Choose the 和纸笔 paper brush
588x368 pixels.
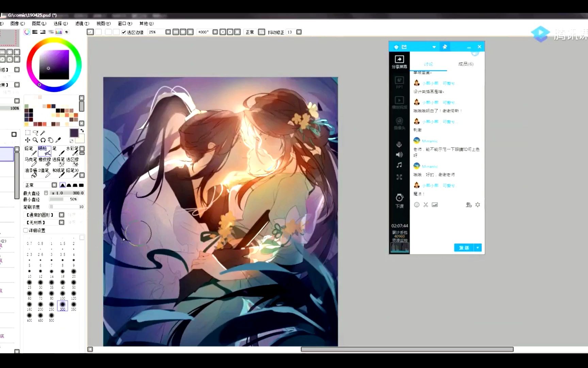58,173
